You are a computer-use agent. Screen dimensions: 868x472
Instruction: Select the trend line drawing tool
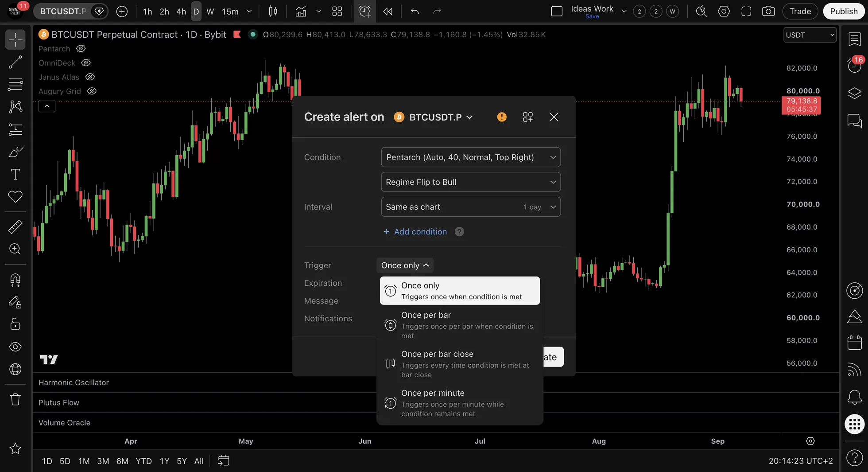point(15,62)
